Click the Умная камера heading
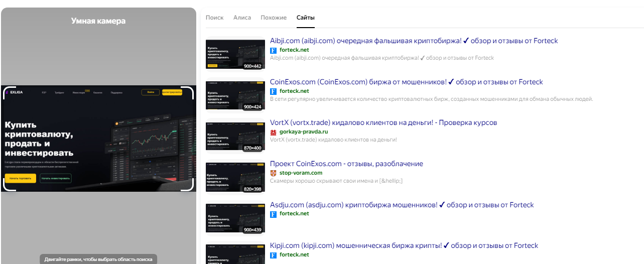The width and height of the screenshot is (644, 264). tap(98, 21)
